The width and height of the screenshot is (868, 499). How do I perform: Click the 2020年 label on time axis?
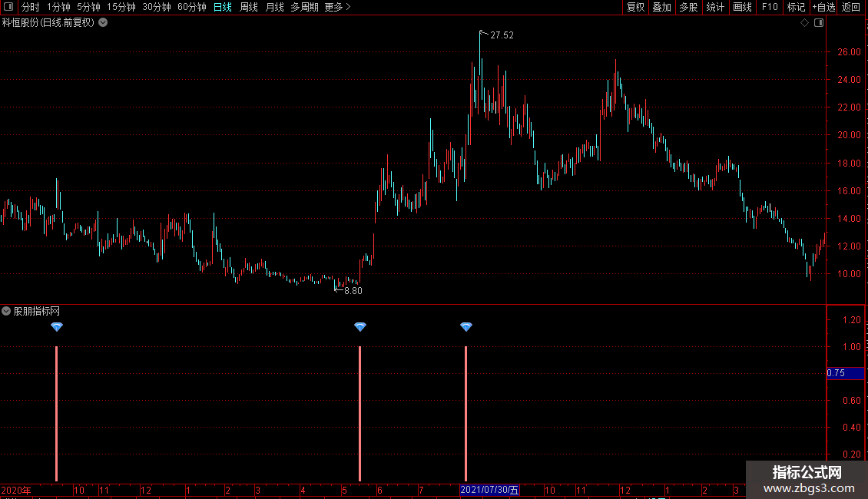tap(16, 490)
